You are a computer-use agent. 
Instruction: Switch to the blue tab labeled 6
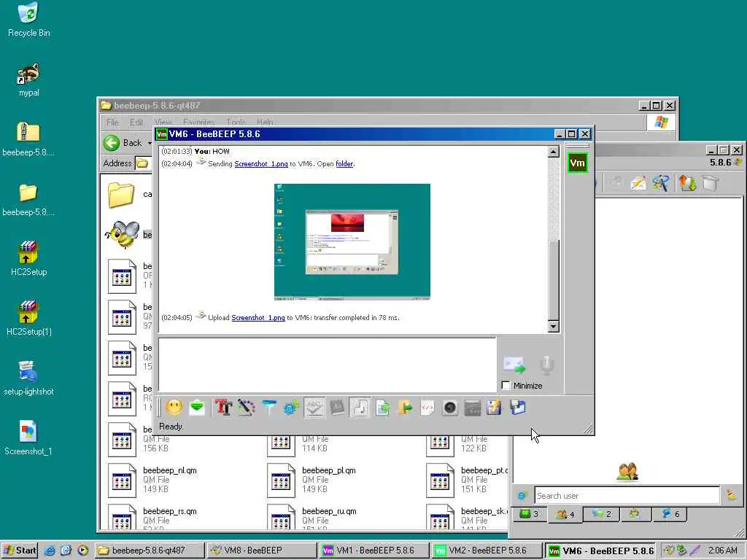(670, 514)
